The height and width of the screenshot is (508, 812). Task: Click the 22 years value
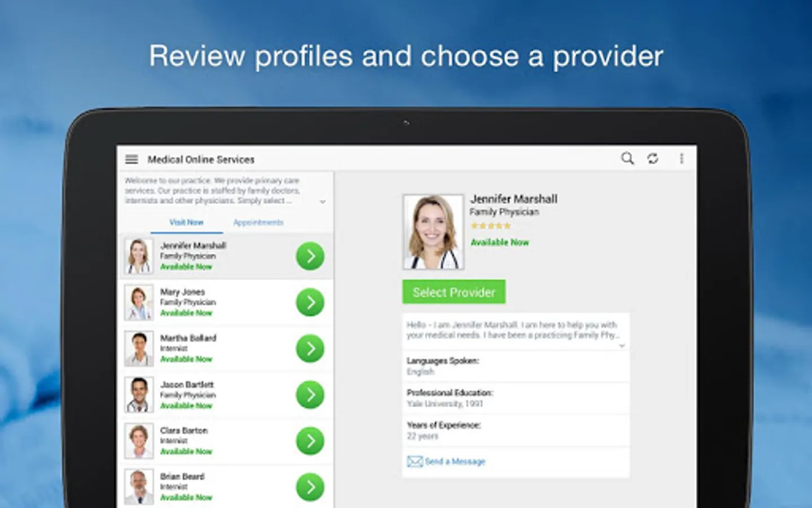pos(422,436)
